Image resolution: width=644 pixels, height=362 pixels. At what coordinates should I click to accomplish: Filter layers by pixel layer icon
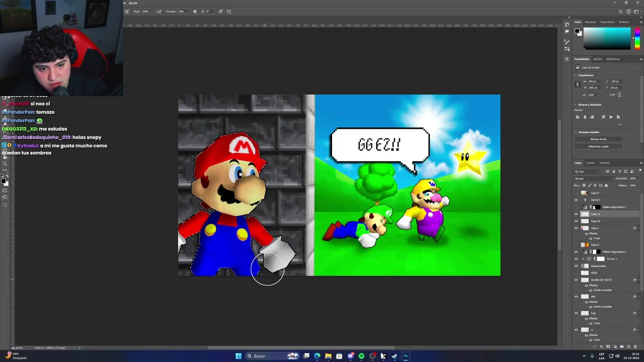607,171
